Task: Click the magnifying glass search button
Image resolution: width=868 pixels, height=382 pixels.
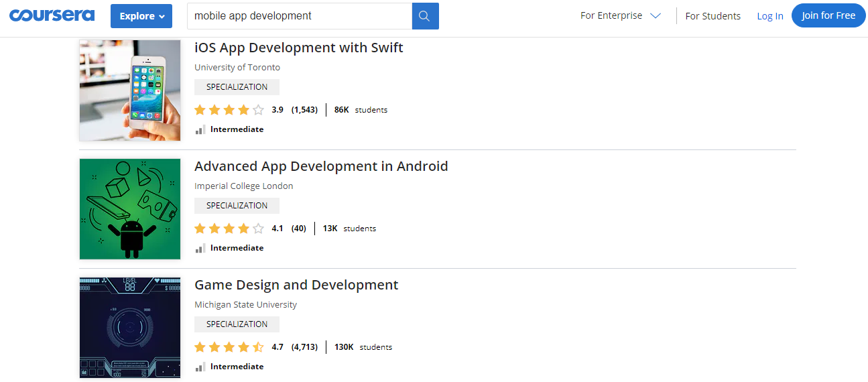Action: pos(425,16)
